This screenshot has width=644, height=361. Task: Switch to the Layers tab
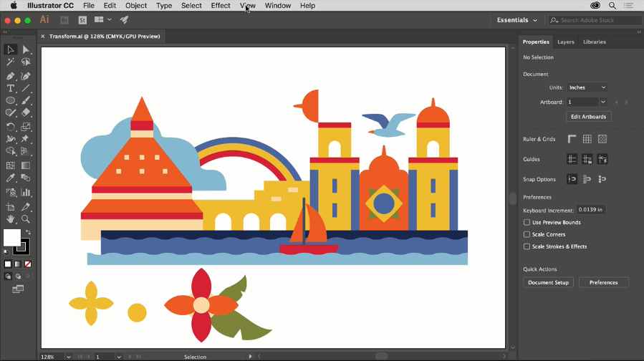click(565, 42)
